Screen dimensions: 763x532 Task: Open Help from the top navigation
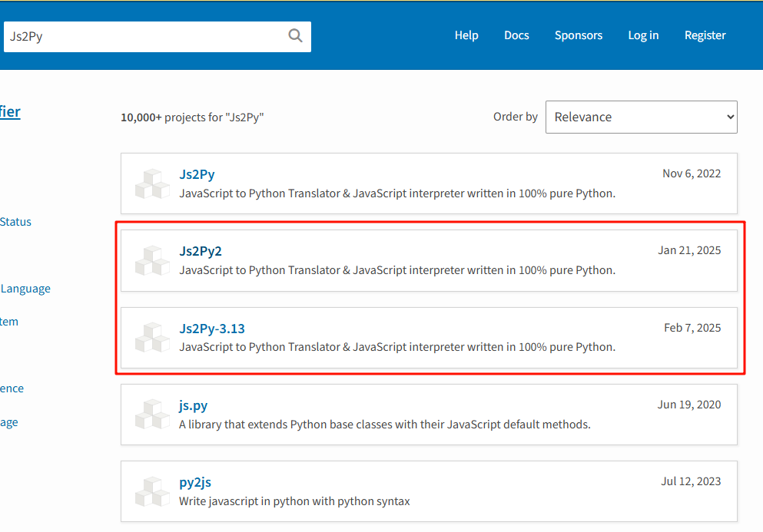[466, 35]
